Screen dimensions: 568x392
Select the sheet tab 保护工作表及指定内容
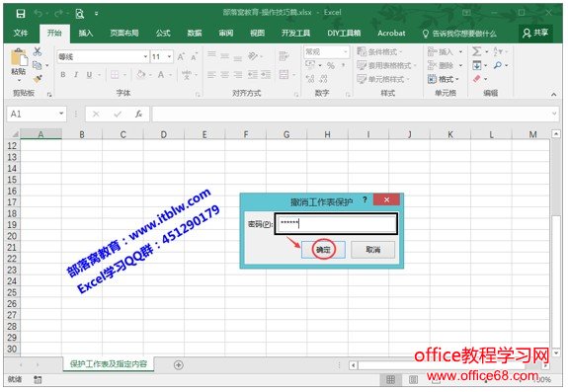tap(109, 363)
